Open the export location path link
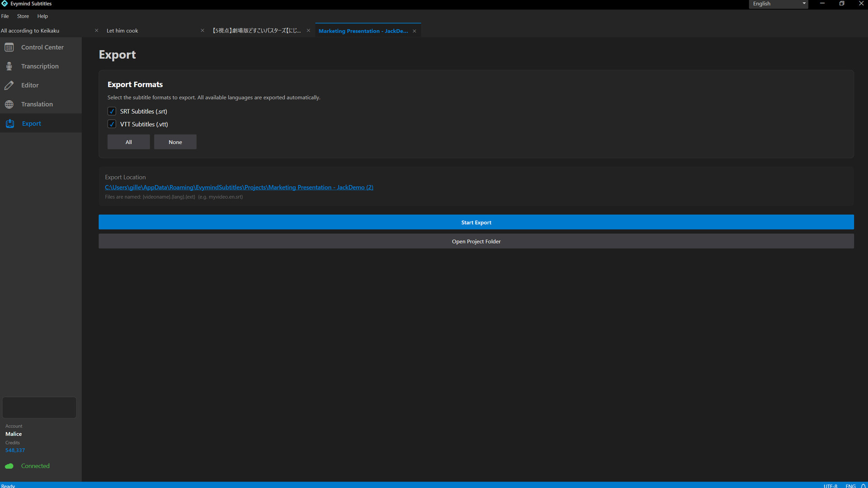This screenshot has width=868, height=488. point(239,187)
